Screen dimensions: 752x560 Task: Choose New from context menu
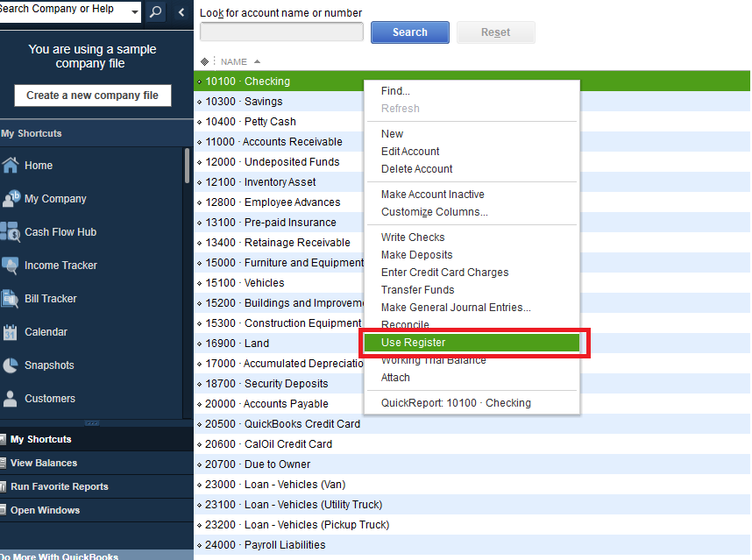[x=472, y=134]
